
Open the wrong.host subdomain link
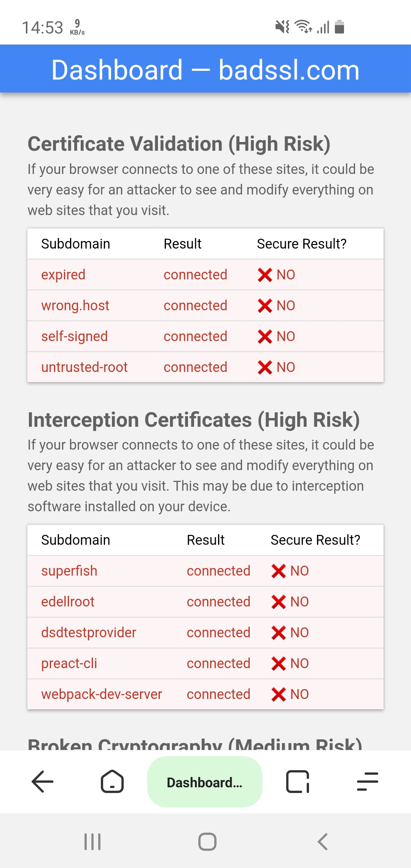(x=75, y=305)
